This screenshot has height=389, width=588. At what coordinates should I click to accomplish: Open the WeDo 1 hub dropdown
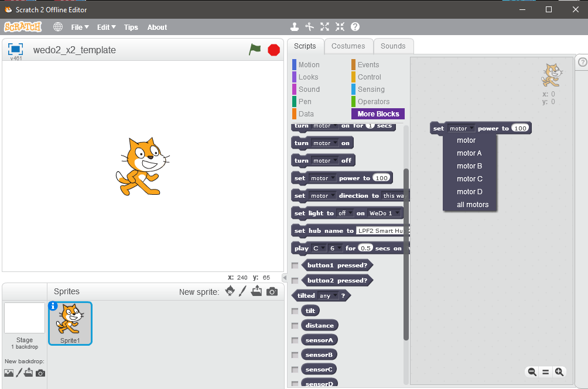pos(384,214)
